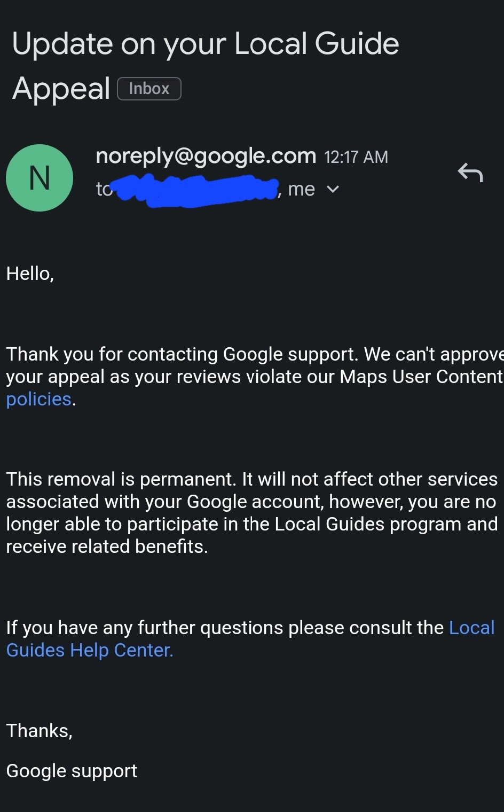The image size is (504, 812).
Task: Select the Update on your Local Guide Appeal subject
Action: pos(205,44)
